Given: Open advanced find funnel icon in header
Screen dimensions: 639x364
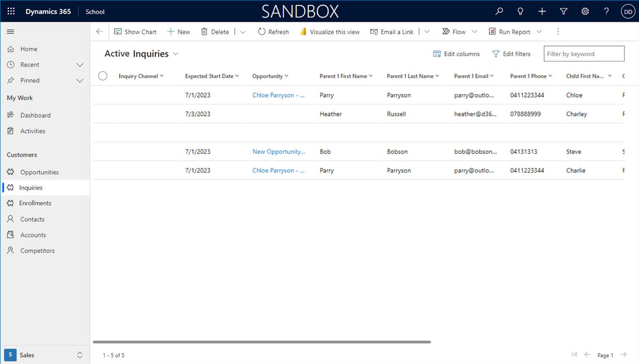Looking at the screenshot, I should pyautogui.click(x=563, y=12).
